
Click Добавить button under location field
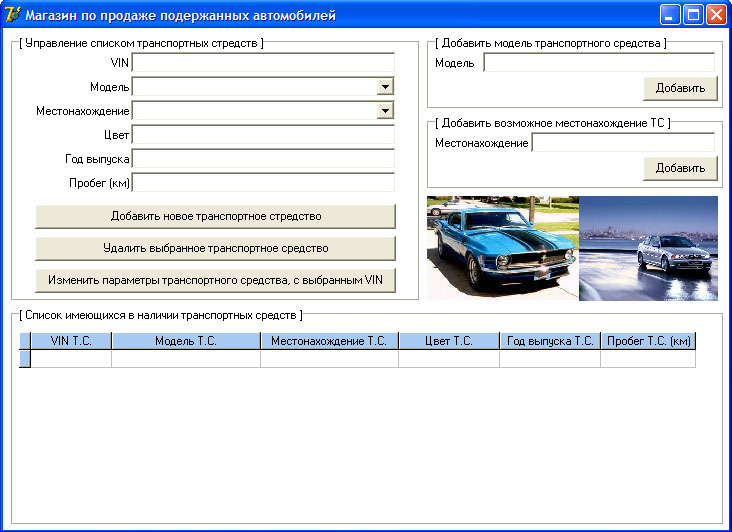pyautogui.click(x=680, y=168)
